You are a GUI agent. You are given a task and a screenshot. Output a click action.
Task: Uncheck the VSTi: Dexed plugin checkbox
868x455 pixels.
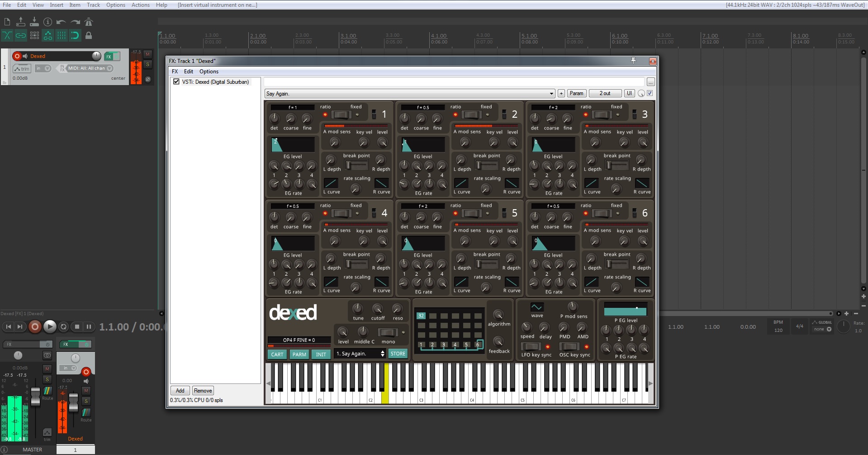pyautogui.click(x=176, y=82)
